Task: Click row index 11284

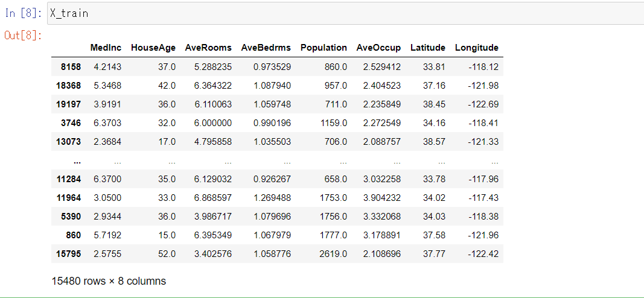Action: (69, 179)
